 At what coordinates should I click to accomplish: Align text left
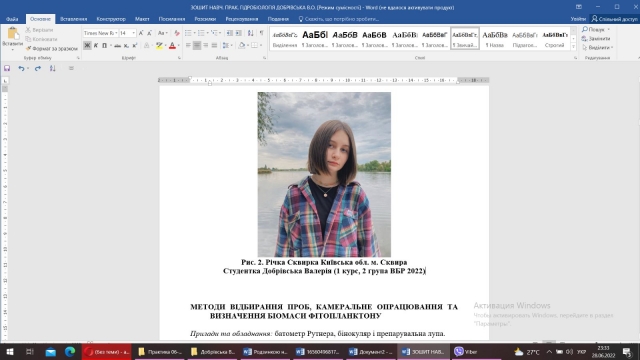point(188,45)
